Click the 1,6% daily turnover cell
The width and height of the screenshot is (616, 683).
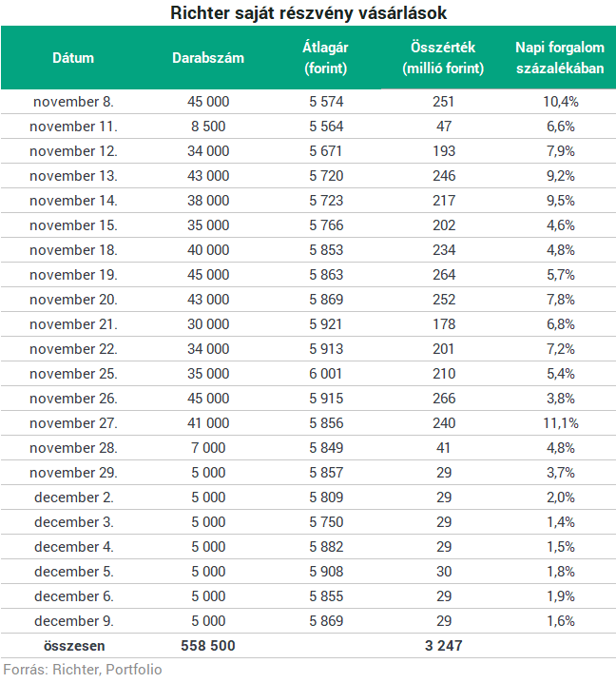click(x=561, y=621)
